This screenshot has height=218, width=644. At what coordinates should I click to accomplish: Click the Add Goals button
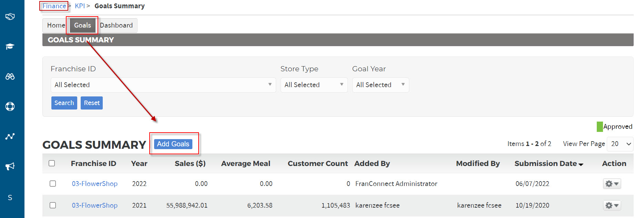[x=173, y=144]
